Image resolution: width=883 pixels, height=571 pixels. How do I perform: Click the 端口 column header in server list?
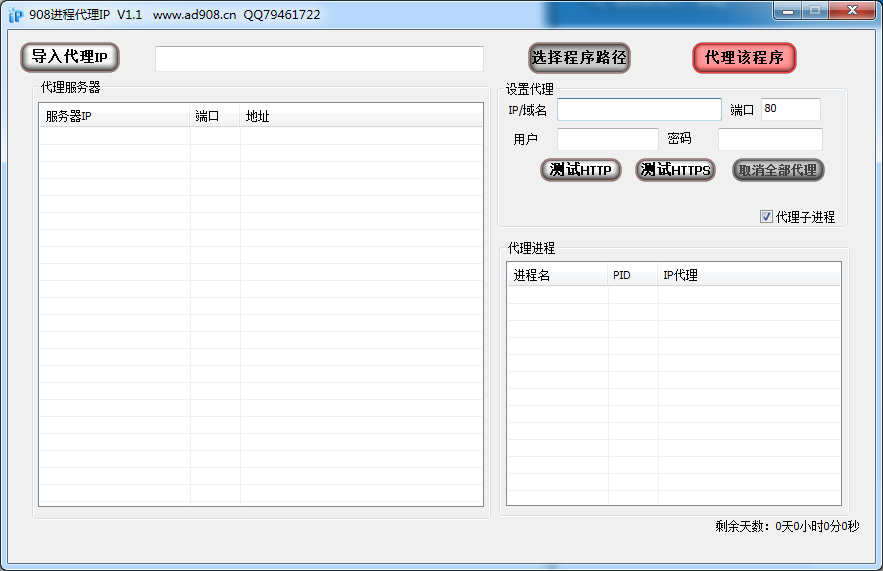tap(215, 116)
